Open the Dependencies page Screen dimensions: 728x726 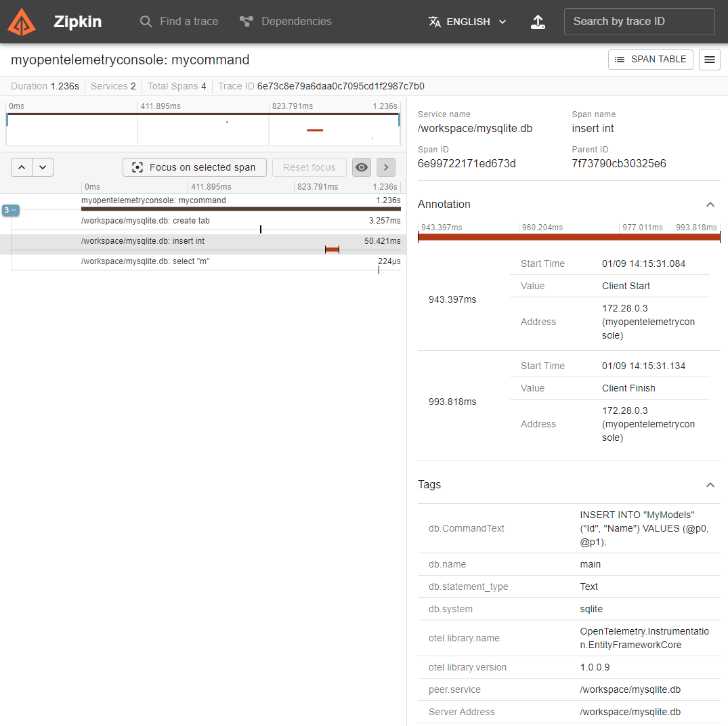[286, 22]
